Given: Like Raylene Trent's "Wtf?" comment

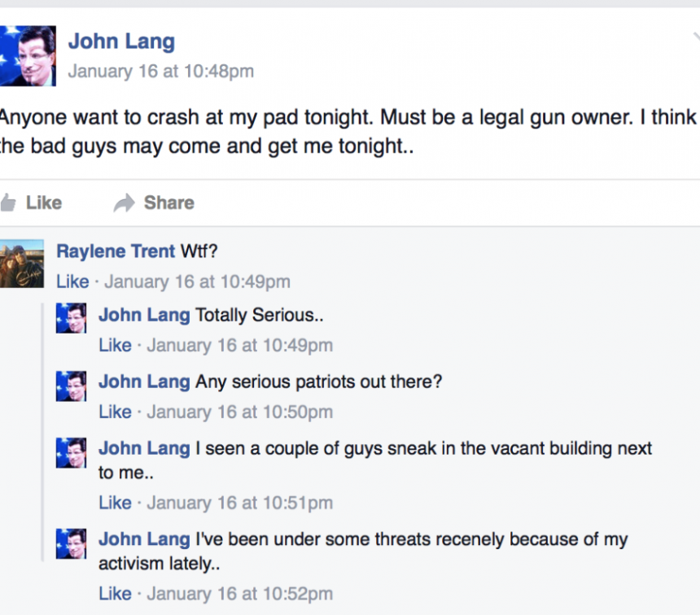Looking at the screenshot, I should pos(72,281).
